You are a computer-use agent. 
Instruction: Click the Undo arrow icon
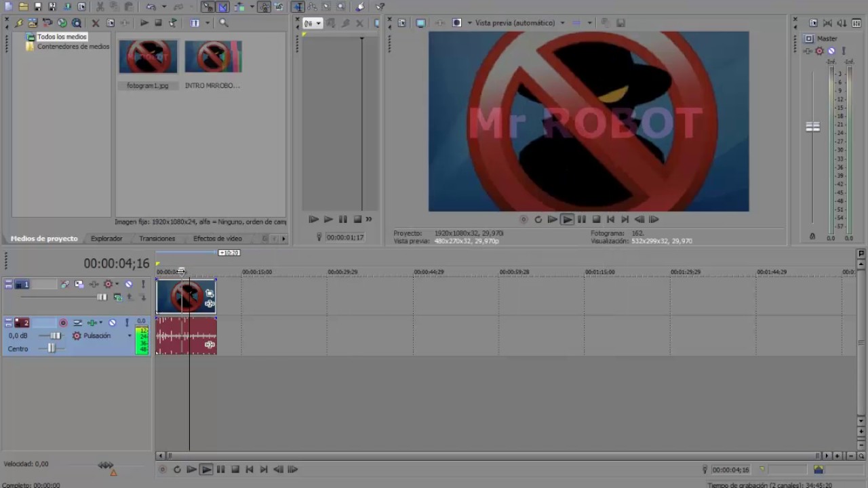[151, 7]
